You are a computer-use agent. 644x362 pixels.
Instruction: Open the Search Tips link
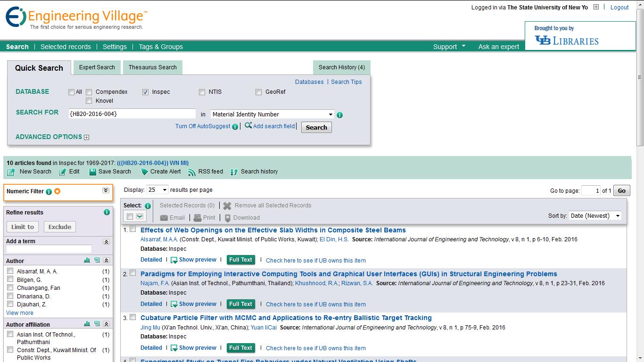347,82
